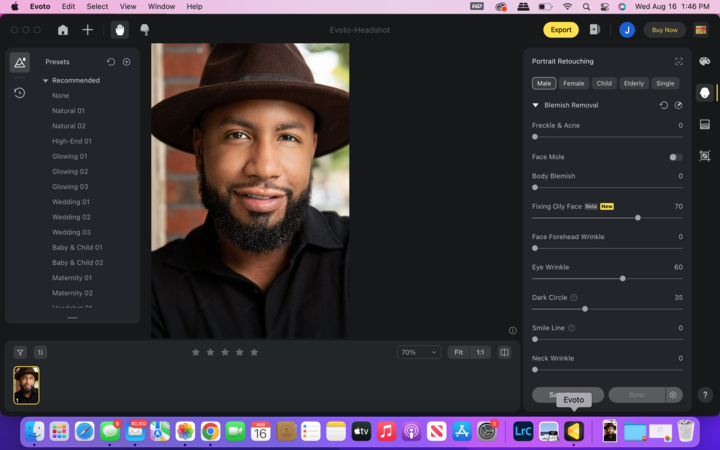The image size is (720, 450).
Task: Select the Female portrait option
Action: click(573, 84)
